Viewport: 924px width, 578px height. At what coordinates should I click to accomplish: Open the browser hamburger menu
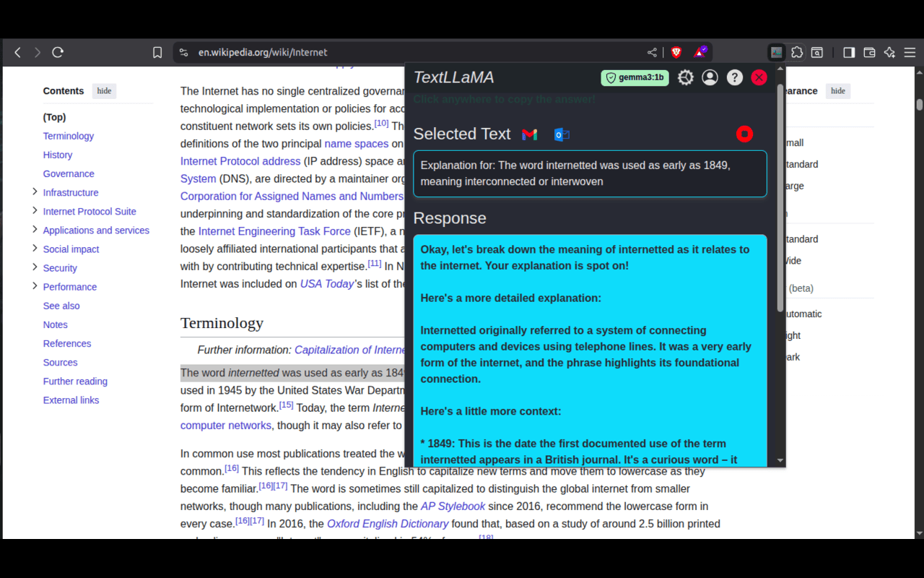(910, 52)
